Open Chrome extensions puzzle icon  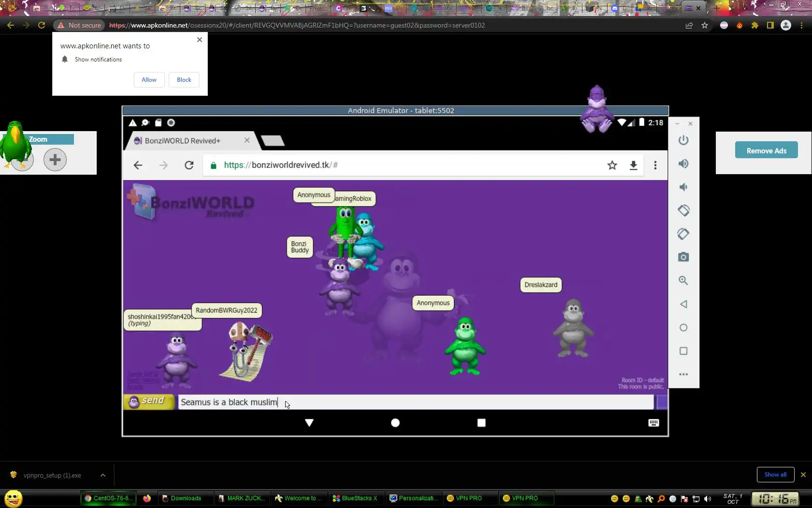(x=754, y=25)
